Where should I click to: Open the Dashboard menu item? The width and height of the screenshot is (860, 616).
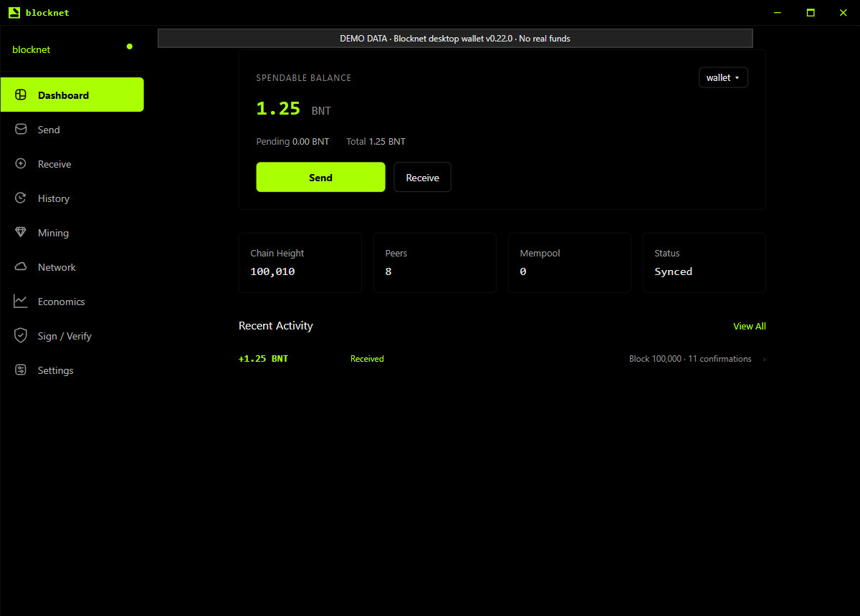[72, 95]
